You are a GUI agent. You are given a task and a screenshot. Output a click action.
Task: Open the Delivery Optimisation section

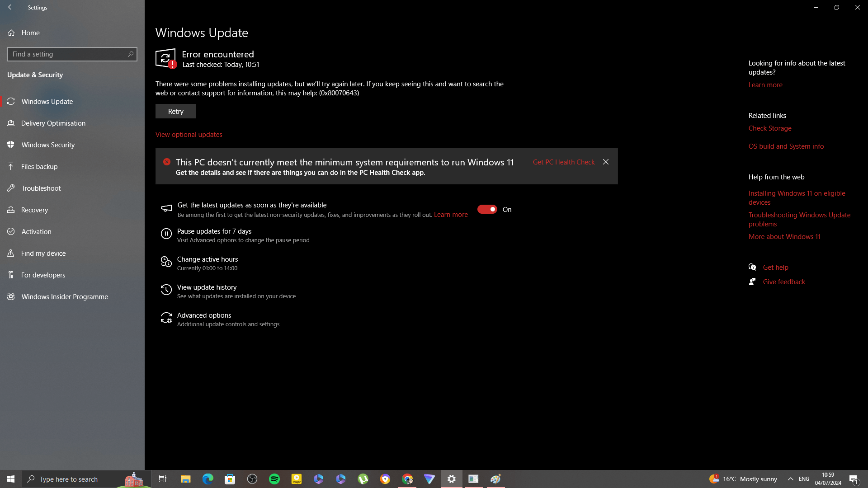(53, 123)
